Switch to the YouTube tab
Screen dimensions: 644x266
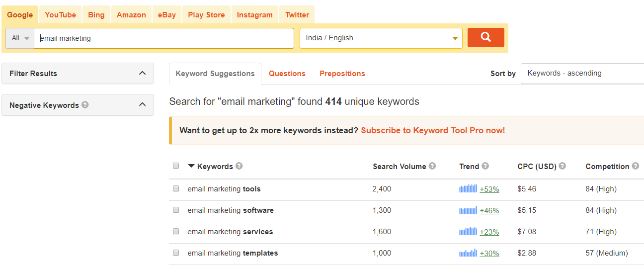point(60,15)
